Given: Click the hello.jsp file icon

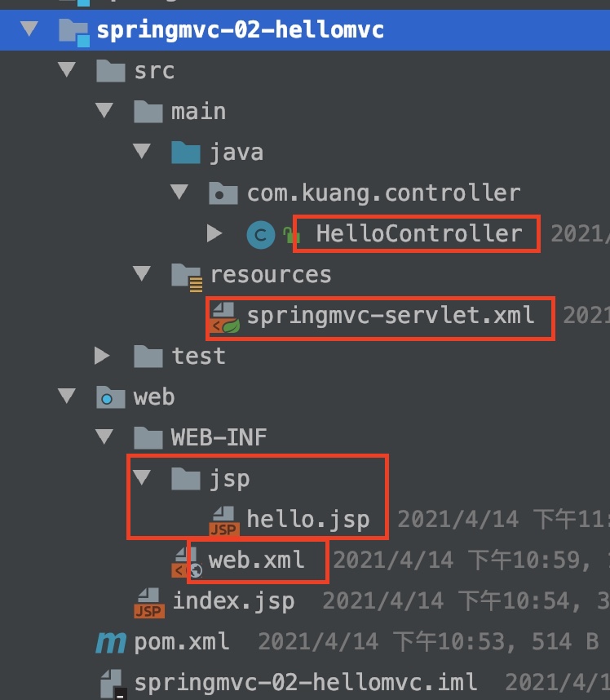Looking at the screenshot, I should [x=224, y=520].
